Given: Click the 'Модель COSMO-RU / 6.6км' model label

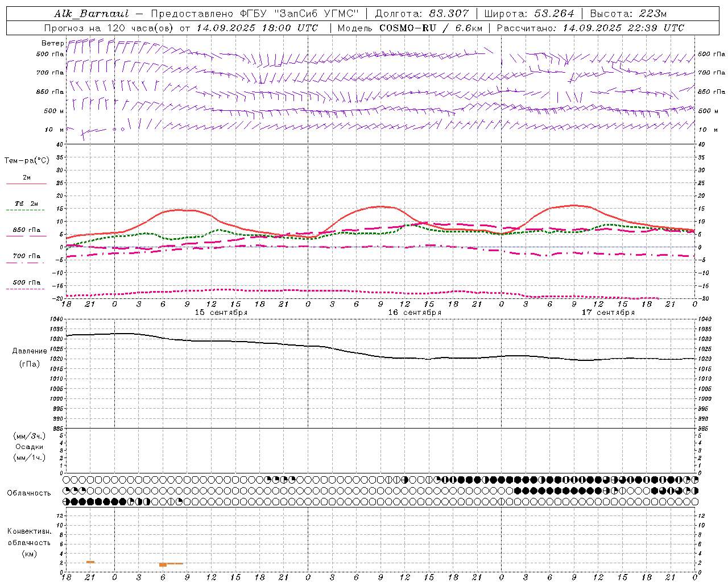Looking at the screenshot, I should pos(410,28).
